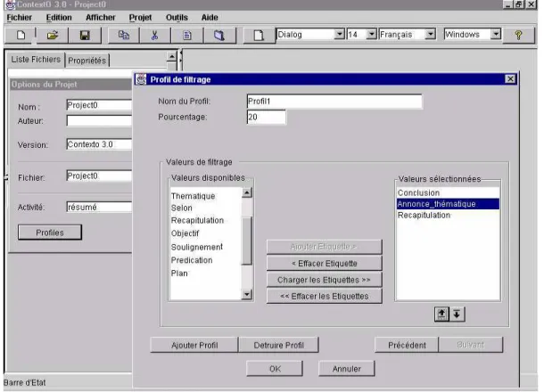This screenshot has height=392, width=544.
Task: Move the selected value up with the up arrow
Action: (441, 314)
